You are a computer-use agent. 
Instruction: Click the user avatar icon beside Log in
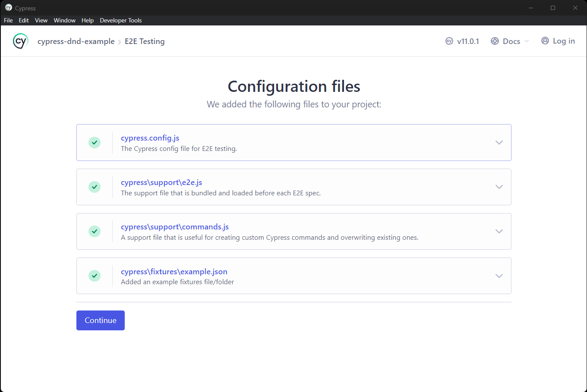(x=545, y=41)
